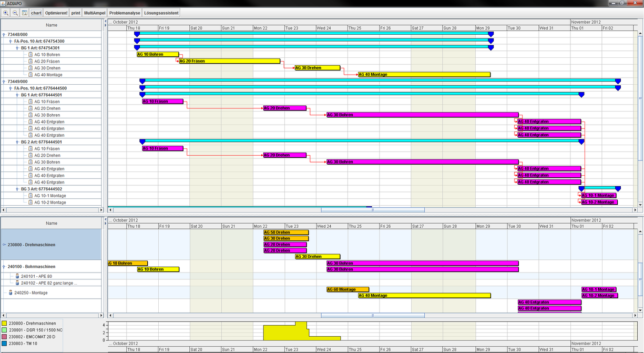Collapse the 240100 - Bohrmaschinen resource group
644x353 pixels.
(x=4, y=267)
